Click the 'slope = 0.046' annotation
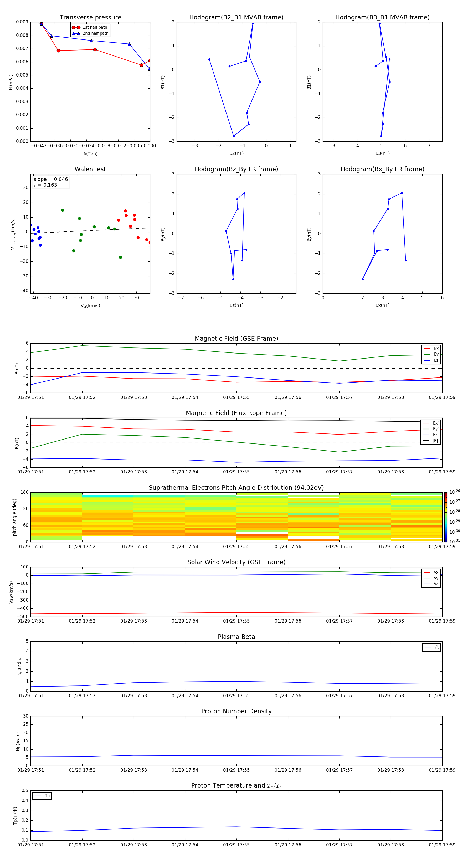 tap(51, 179)
